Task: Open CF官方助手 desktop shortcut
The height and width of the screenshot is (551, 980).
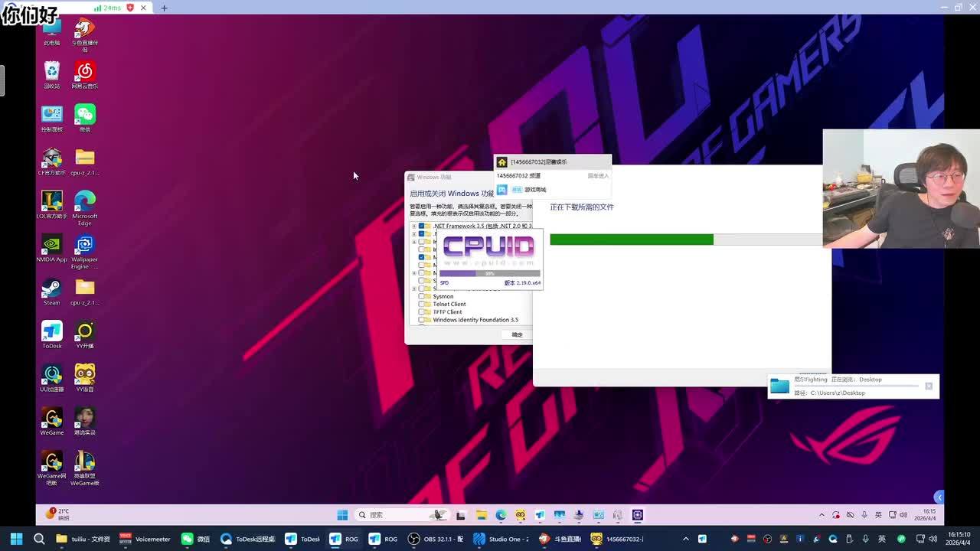Action: coord(51,161)
